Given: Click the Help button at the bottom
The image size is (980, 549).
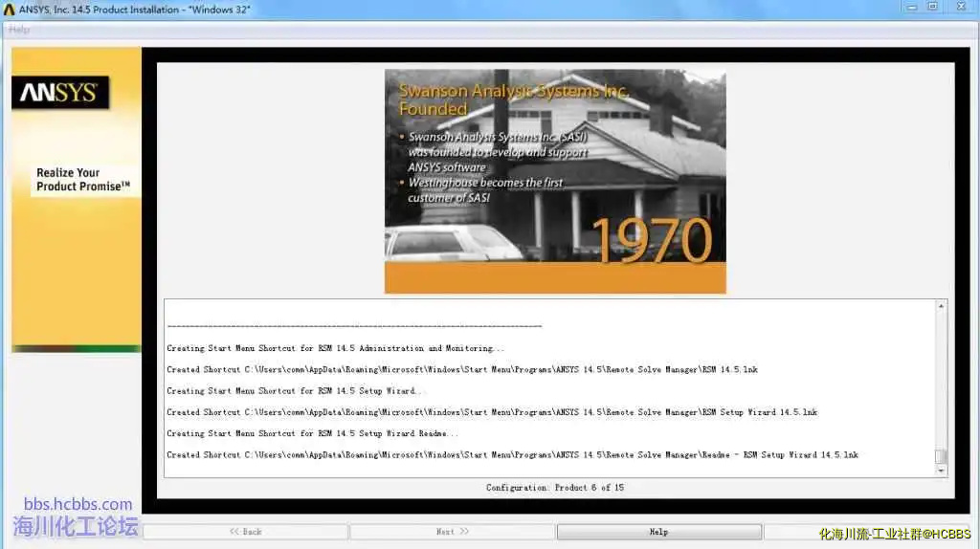Looking at the screenshot, I should [658, 532].
